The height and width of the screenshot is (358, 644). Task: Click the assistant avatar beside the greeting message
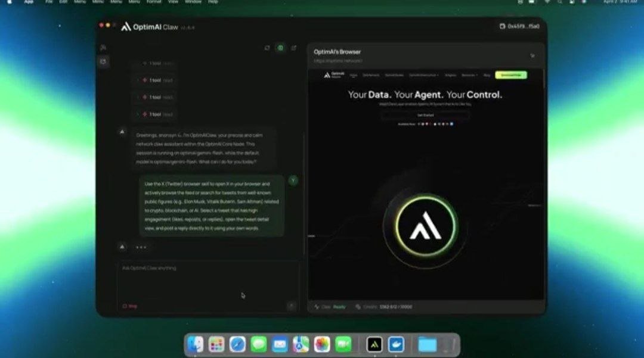coord(122,132)
